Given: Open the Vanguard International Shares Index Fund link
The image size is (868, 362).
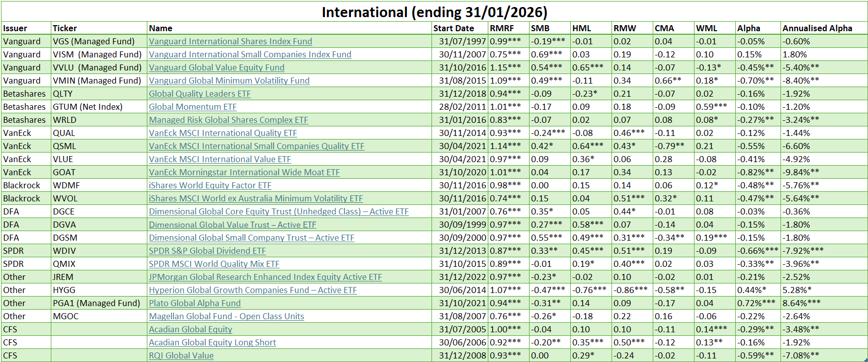Looking at the screenshot, I should click(230, 41).
